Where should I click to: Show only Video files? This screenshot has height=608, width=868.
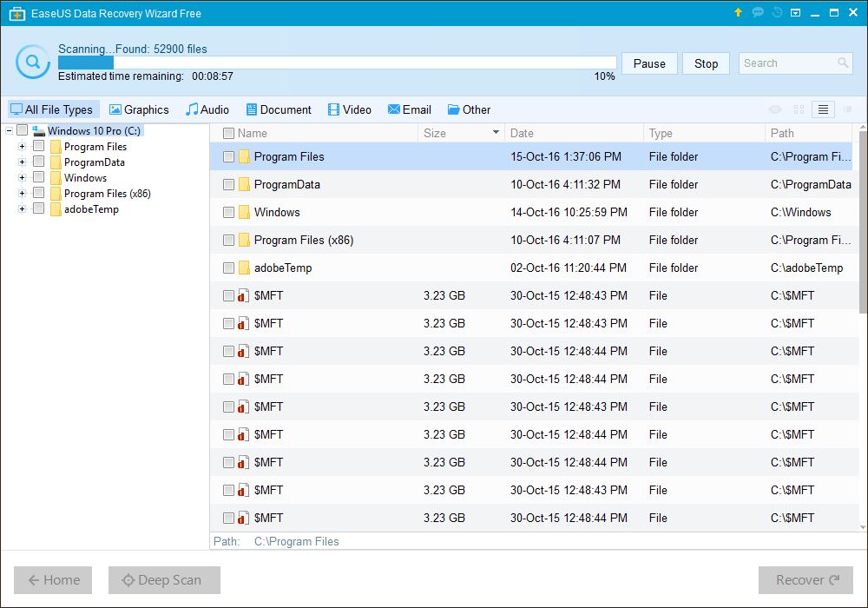[x=349, y=109]
